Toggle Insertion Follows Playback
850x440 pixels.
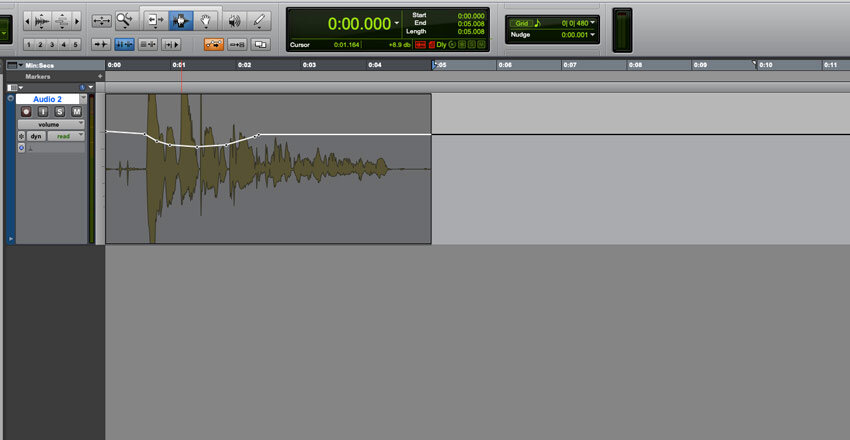(171, 44)
